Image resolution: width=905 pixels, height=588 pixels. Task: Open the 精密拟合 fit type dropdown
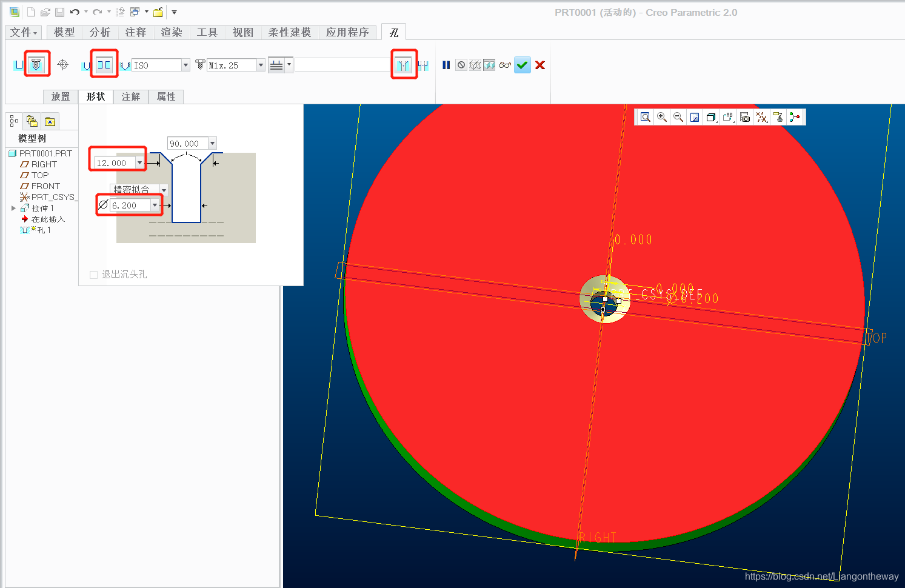[164, 190]
